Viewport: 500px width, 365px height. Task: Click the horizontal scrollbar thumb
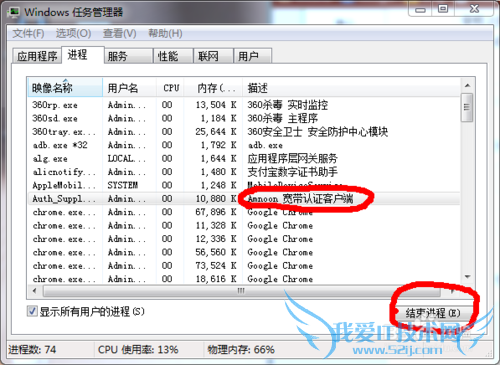pyautogui.click(x=242, y=291)
